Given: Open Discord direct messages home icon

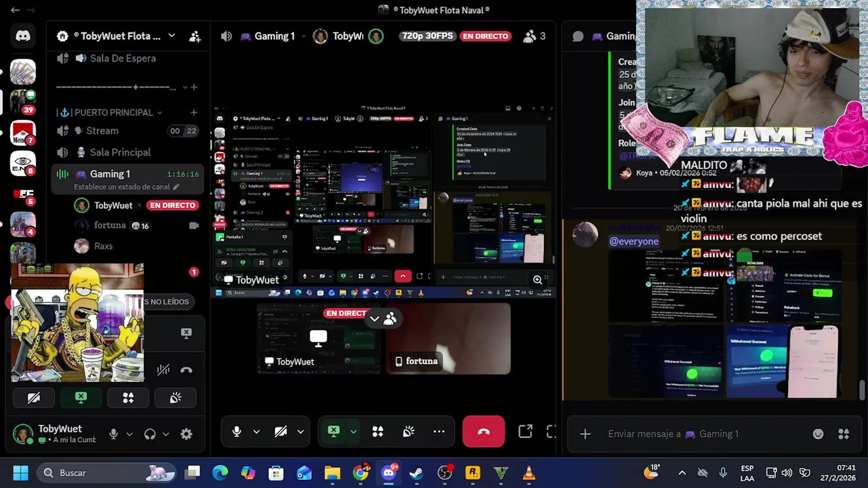Looking at the screenshot, I should coord(23,36).
